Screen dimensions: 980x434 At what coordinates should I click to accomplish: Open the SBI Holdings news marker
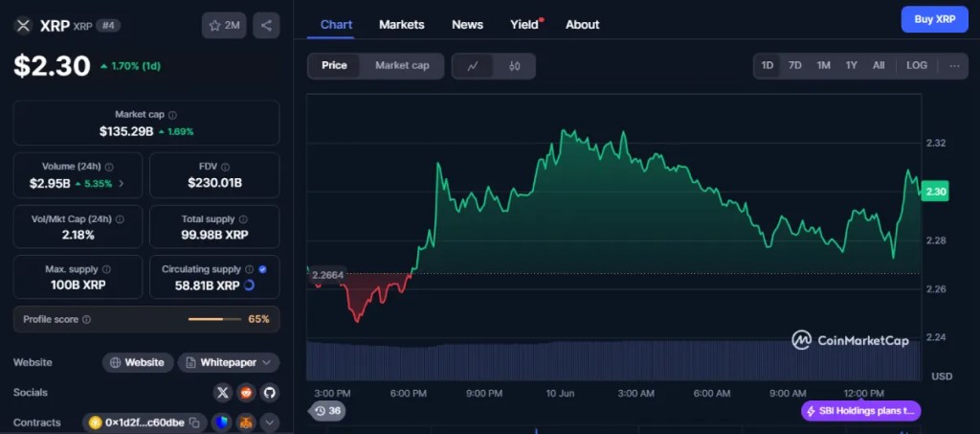(x=860, y=411)
